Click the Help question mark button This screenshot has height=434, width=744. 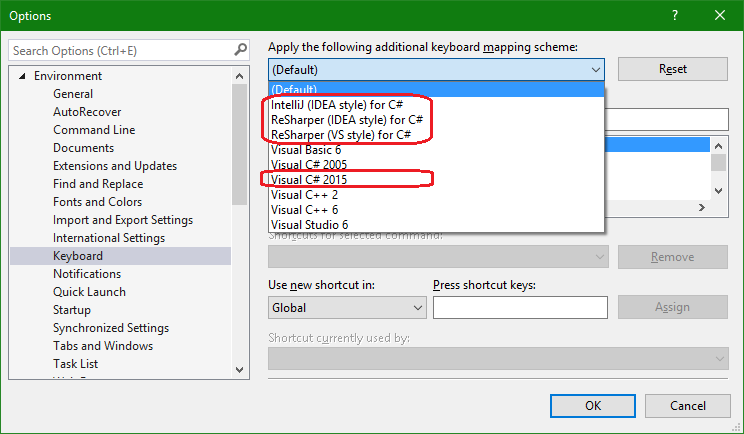pos(675,15)
